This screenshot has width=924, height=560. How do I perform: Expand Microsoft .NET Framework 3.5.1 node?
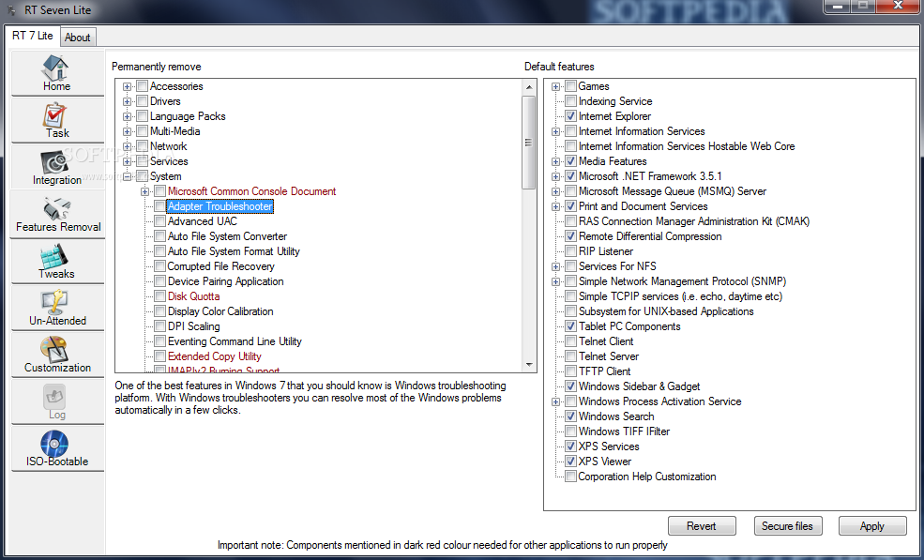[555, 177]
